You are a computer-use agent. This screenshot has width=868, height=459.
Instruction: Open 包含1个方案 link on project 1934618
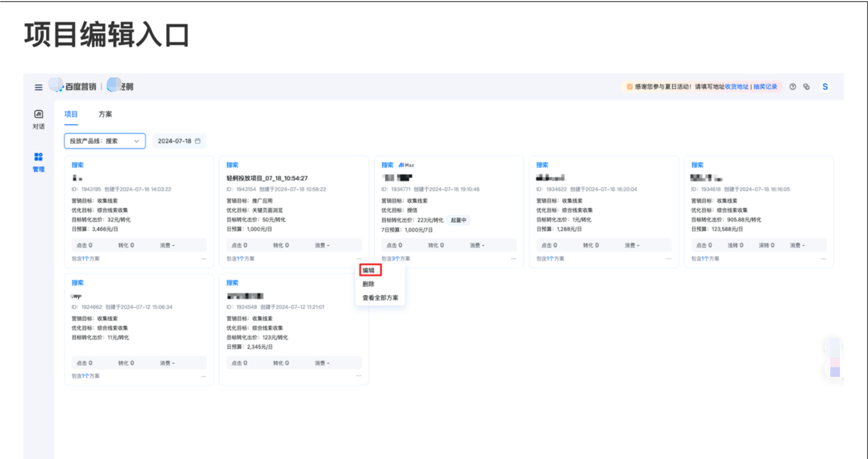click(x=705, y=258)
